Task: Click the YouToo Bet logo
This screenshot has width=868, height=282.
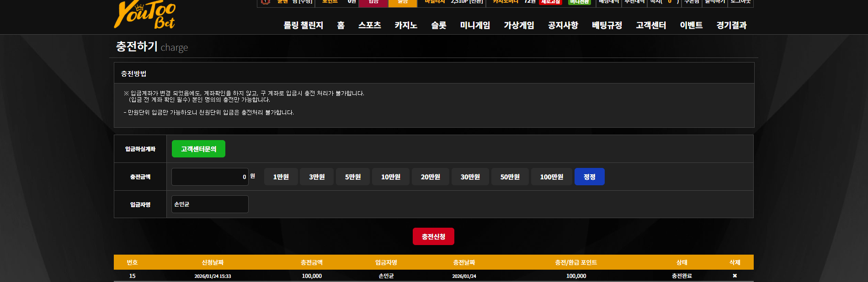Action: pos(145,15)
